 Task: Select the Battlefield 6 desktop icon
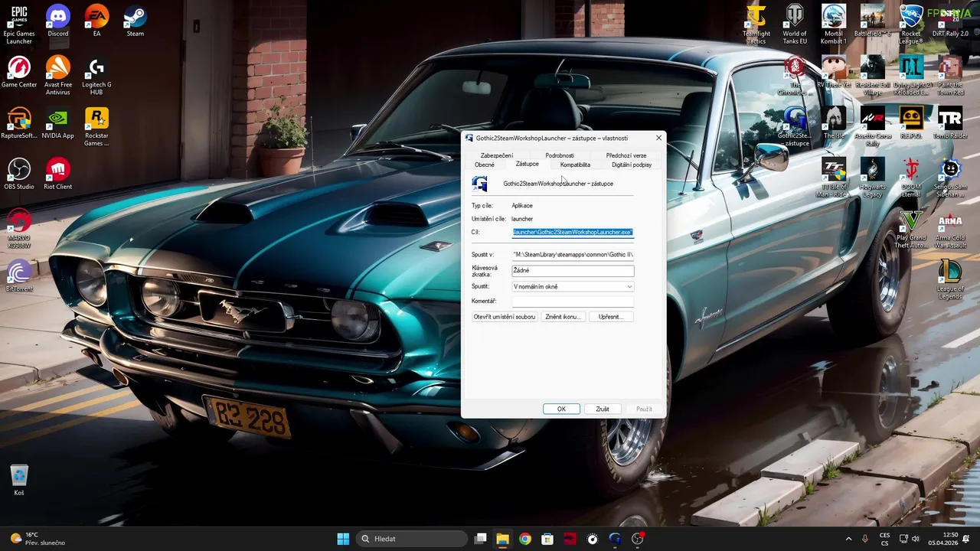(x=873, y=21)
